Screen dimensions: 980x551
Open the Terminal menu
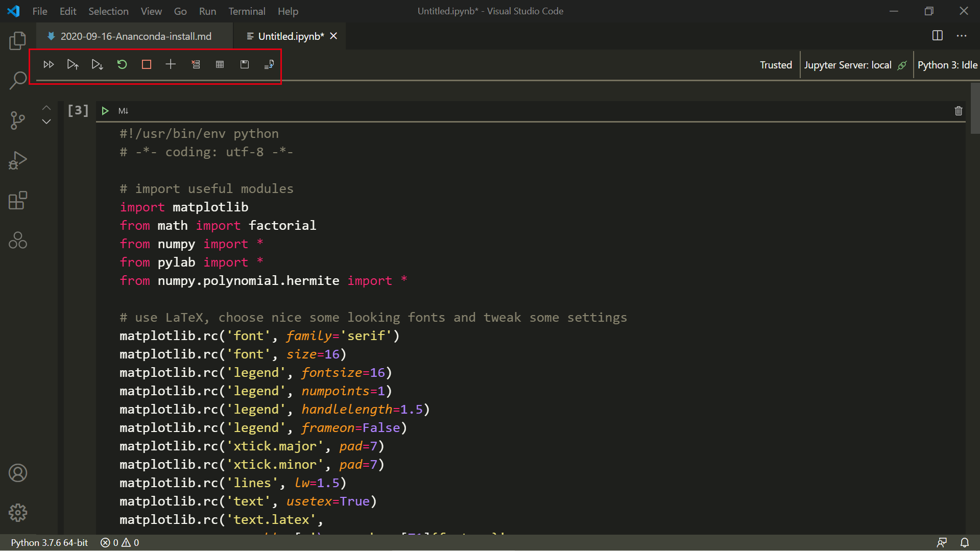247,11
